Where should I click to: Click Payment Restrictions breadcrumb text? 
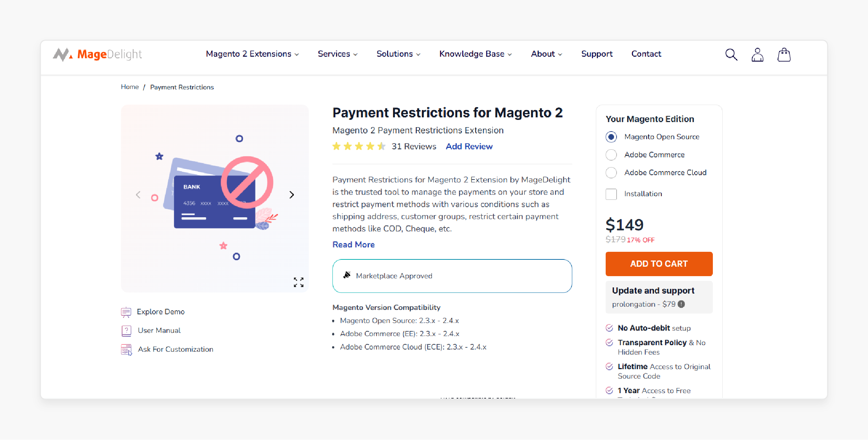182,87
